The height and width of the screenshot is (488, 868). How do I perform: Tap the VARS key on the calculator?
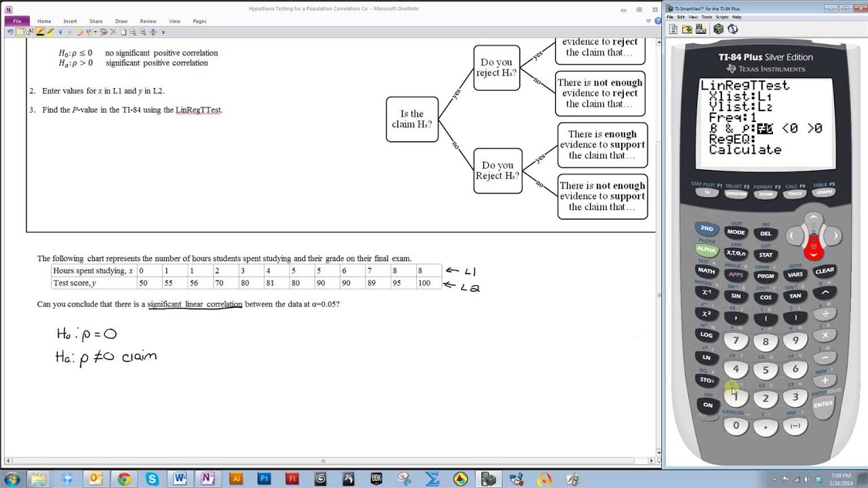(x=795, y=274)
